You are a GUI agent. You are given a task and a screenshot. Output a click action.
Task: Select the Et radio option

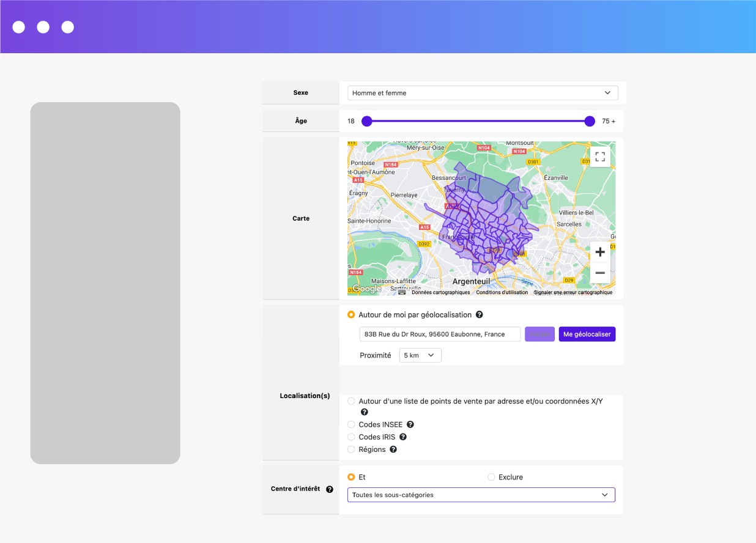(x=351, y=477)
